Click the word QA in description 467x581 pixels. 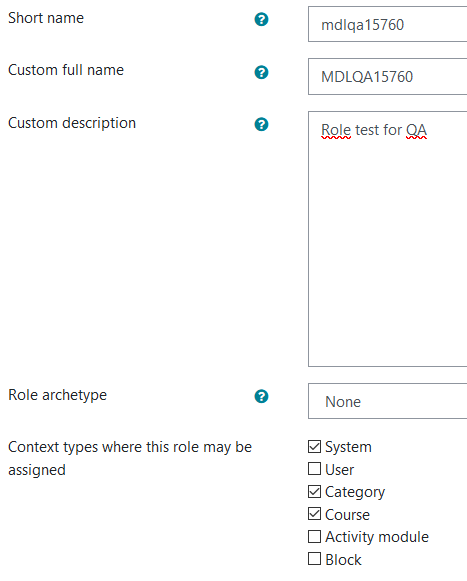pyautogui.click(x=417, y=130)
